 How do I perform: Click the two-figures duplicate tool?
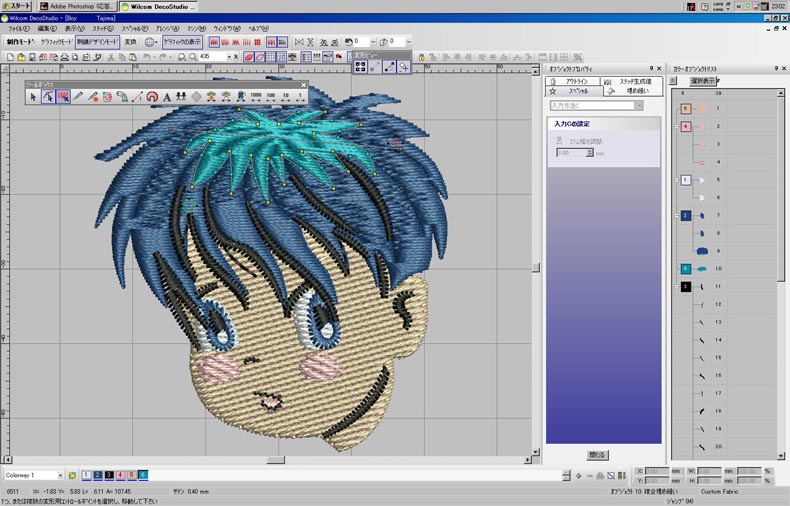click(181, 97)
